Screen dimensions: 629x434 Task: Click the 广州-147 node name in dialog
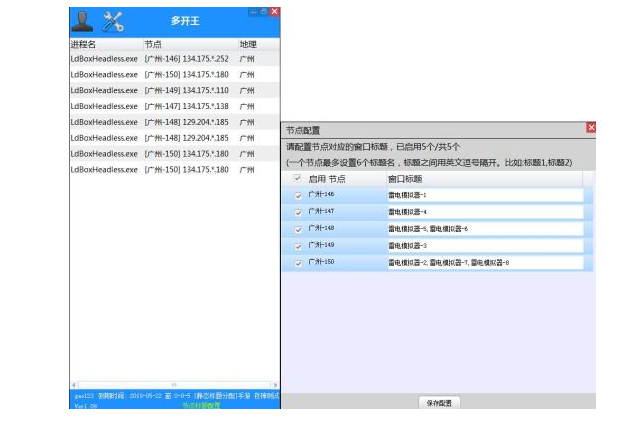[x=321, y=211]
